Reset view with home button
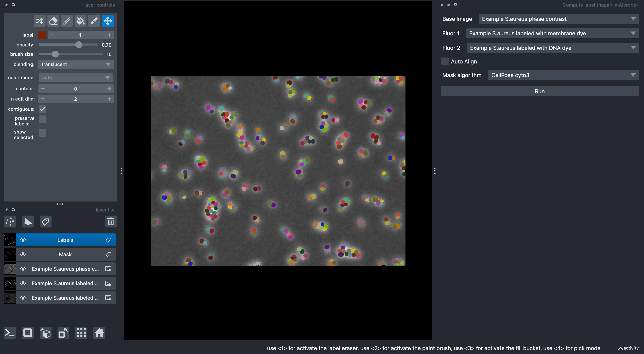The width and height of the screenshot is (644, 354). 99,333
